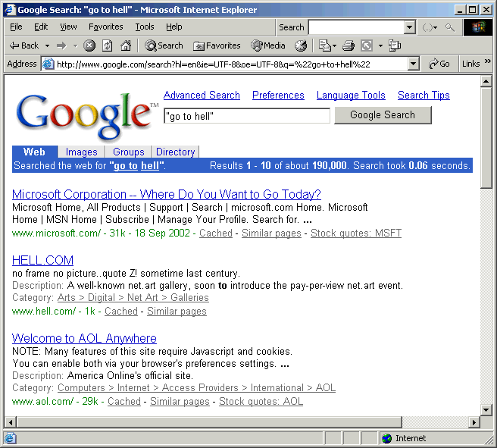The width and height of the screenshot is (497, 448).
Task: Open the Favorites menu
Action: tap(105, 27)
